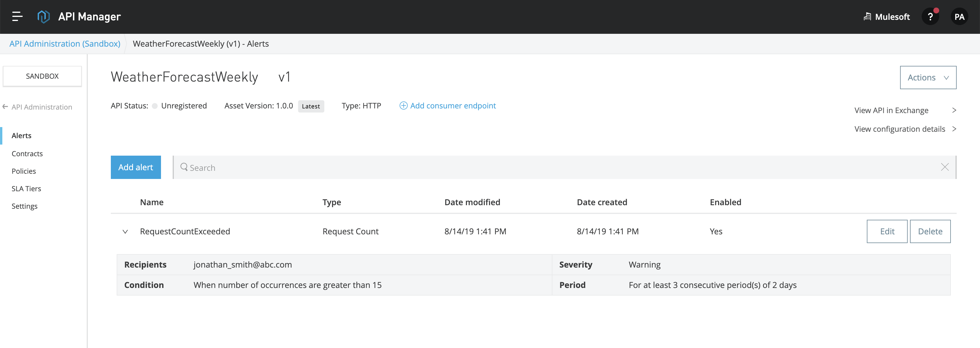
Task: Click the Mulesoft organization icon
Action: pyautogui.click(x=867, y=17)
